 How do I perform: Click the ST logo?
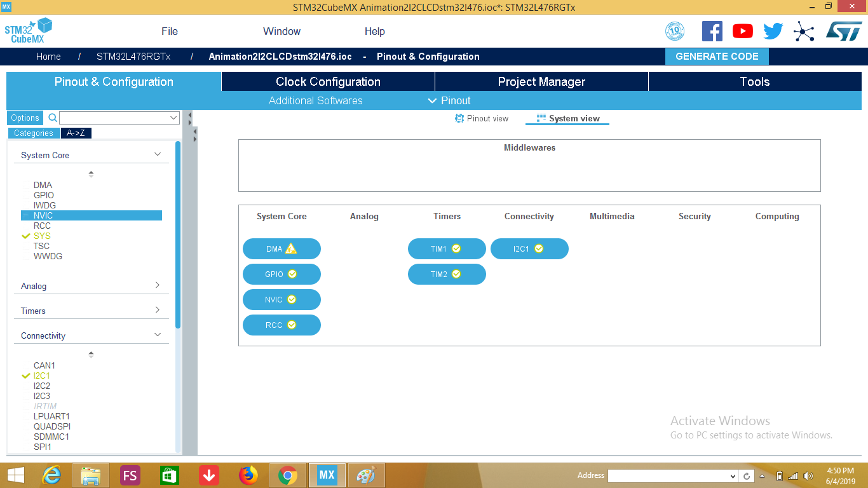pos(844,31)
